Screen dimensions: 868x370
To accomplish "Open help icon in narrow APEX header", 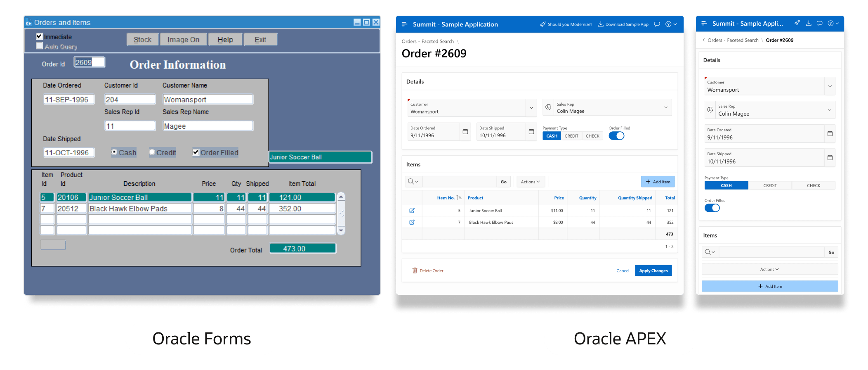I will pos(833,23).
